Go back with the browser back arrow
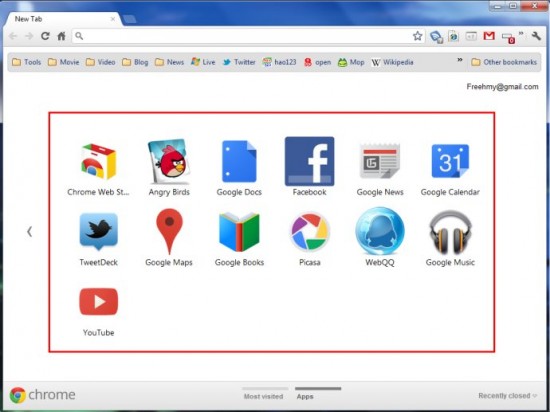 [x=13, y=36]
